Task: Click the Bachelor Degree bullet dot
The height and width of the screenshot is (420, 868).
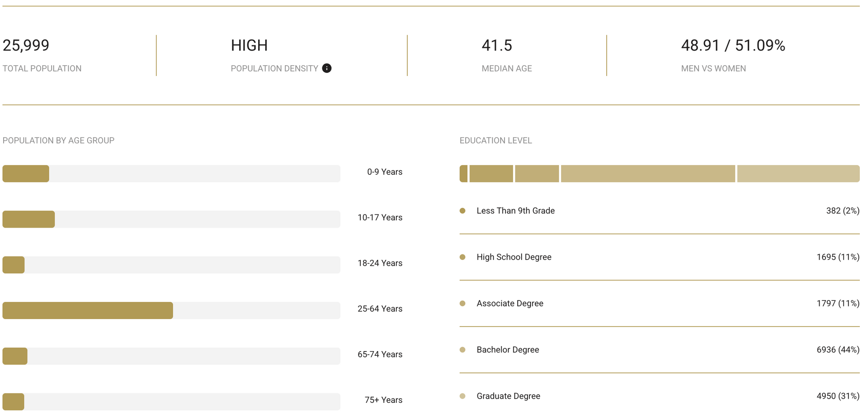Action: click(x=462, y=350)
